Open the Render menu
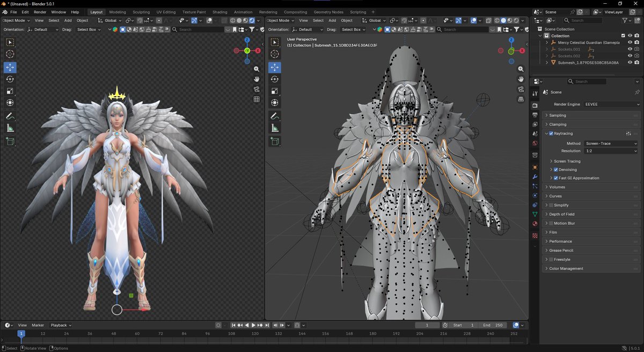Screen dimensions: 644x352 click(x=40, y=12)
